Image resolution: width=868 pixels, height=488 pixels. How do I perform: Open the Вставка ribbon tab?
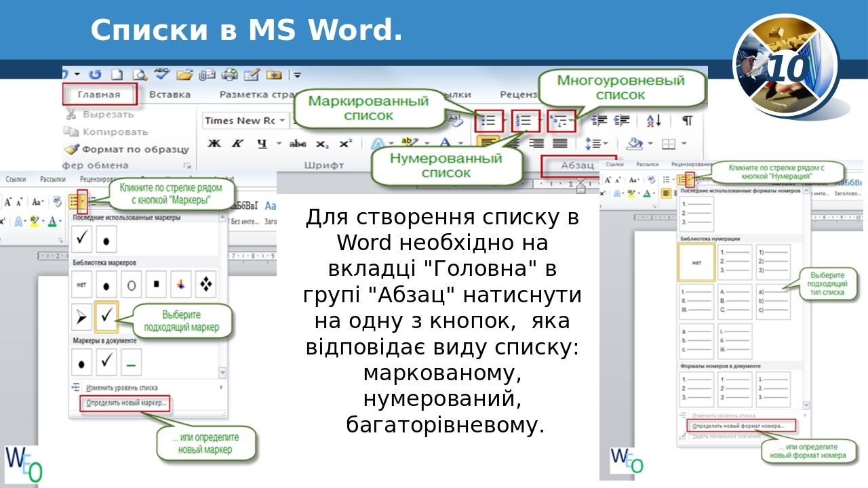(x=170, y=94)
